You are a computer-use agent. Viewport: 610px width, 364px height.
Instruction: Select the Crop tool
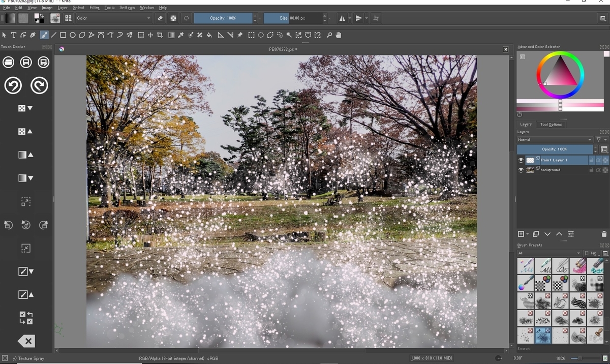pyautogui.click(x=160, y=35)
